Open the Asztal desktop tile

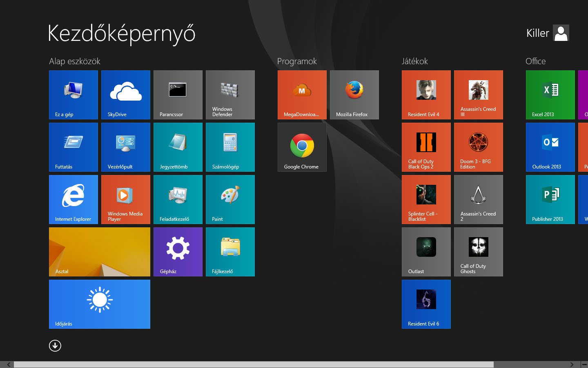tap(99, 252)
